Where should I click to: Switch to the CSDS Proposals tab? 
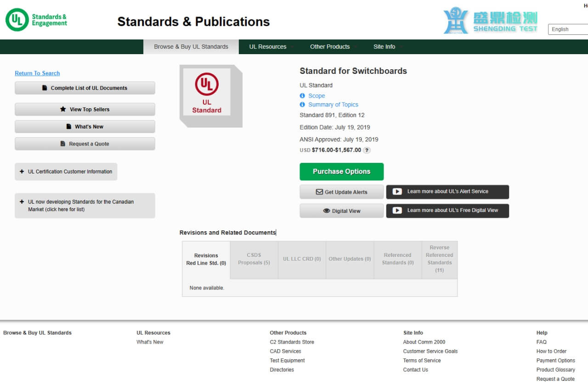254,259
